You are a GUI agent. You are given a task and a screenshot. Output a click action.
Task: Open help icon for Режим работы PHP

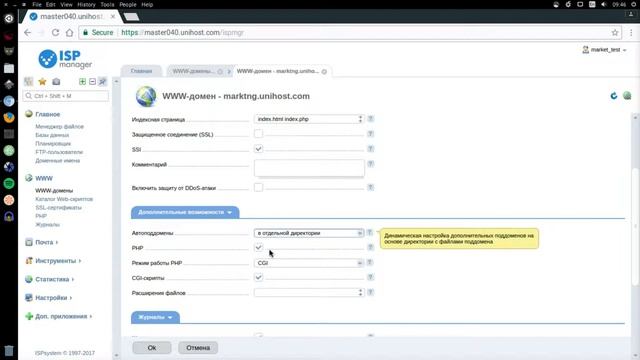(x=369, y=262)
